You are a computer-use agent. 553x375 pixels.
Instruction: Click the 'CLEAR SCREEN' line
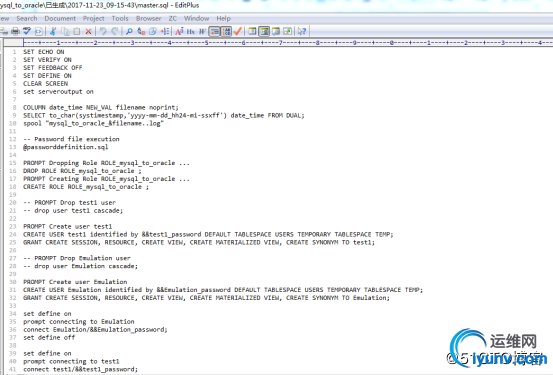click(45, 84)
